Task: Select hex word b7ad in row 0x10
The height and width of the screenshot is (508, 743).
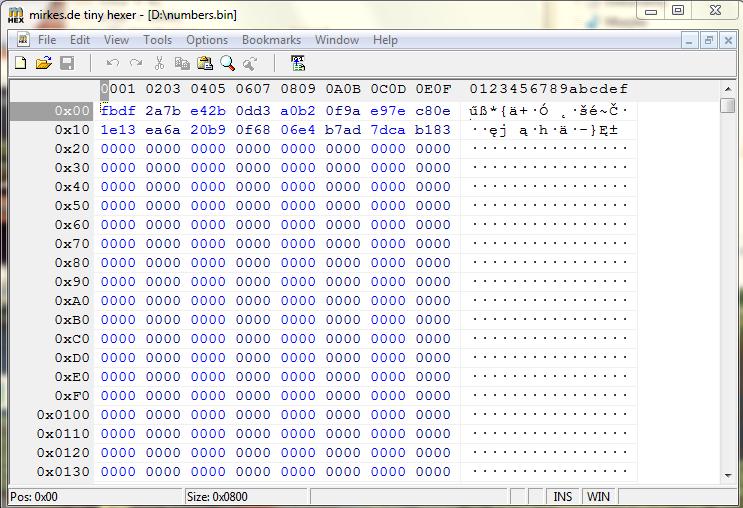Action: click(343, 130)
